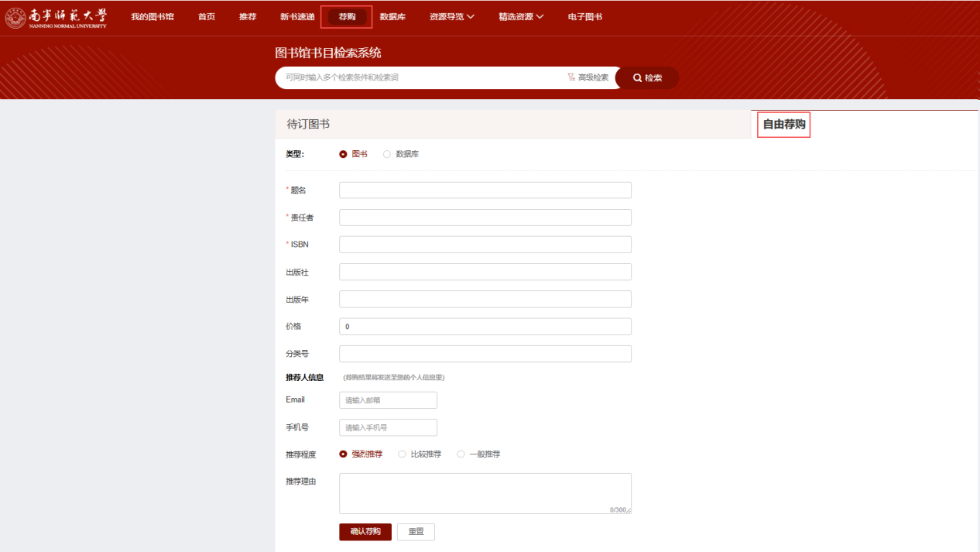Switch to the 自由荐购 tab

[x=783, y=124]
